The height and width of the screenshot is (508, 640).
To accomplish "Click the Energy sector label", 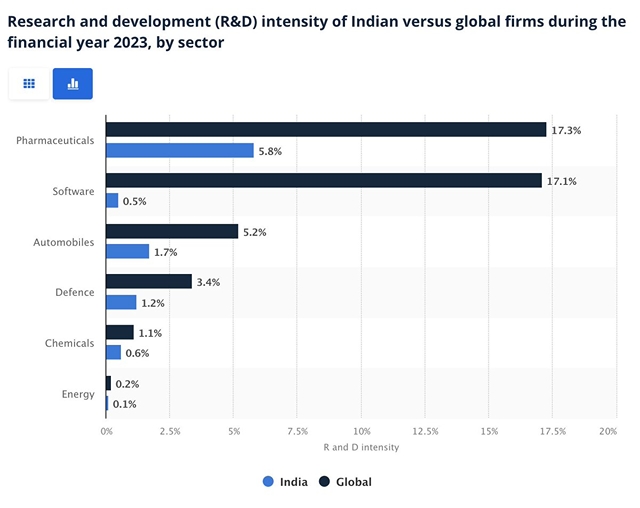I will 78,395.
